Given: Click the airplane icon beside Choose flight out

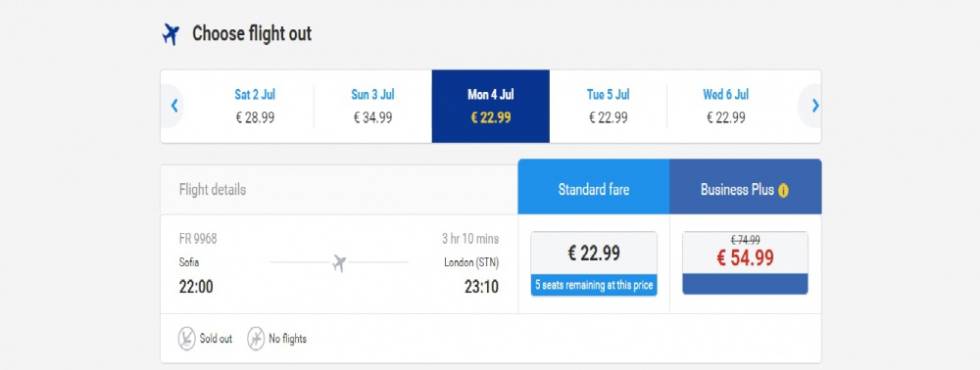Looking at the screenshot, I should pos(171,34).
